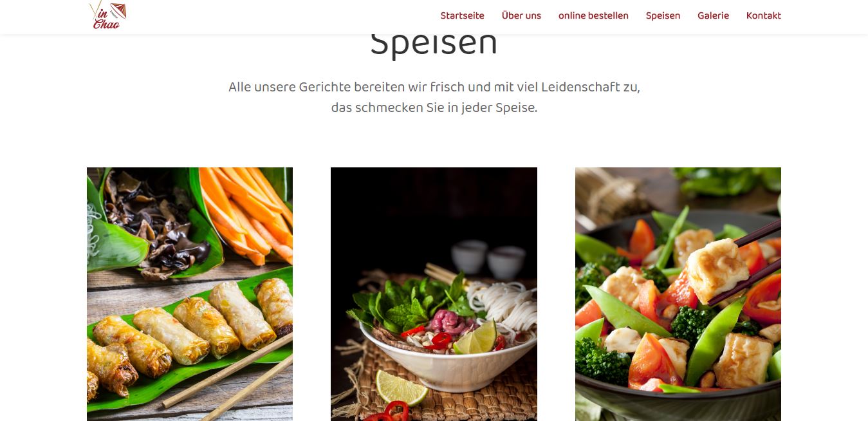This screenshot has height=421, width=868.
Task: Click the Xin Chao restaurant logo
Action: 107,15
